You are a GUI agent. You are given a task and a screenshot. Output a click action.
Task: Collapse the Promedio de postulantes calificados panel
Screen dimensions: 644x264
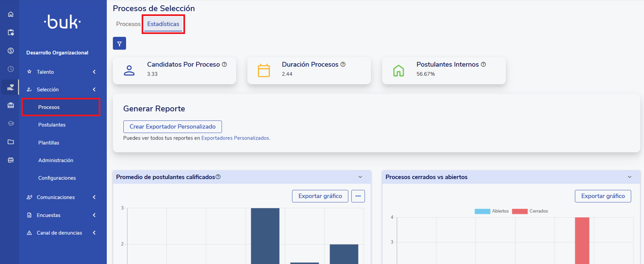pos(360,177)
